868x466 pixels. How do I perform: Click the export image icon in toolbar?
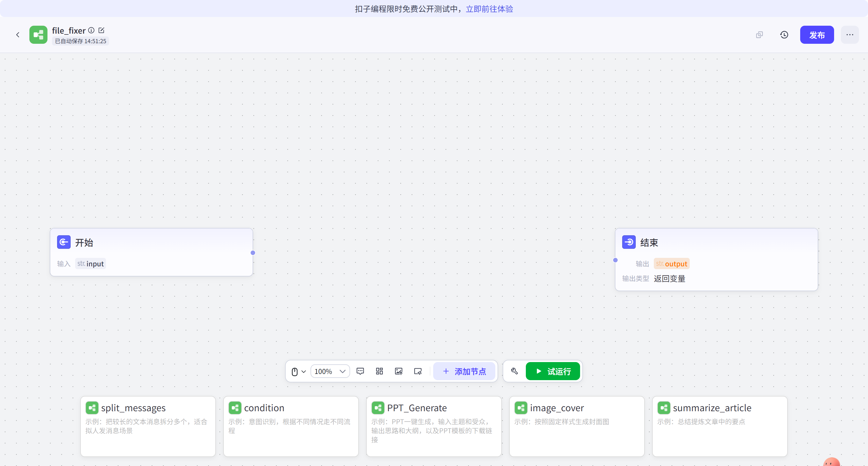point(399,371)
